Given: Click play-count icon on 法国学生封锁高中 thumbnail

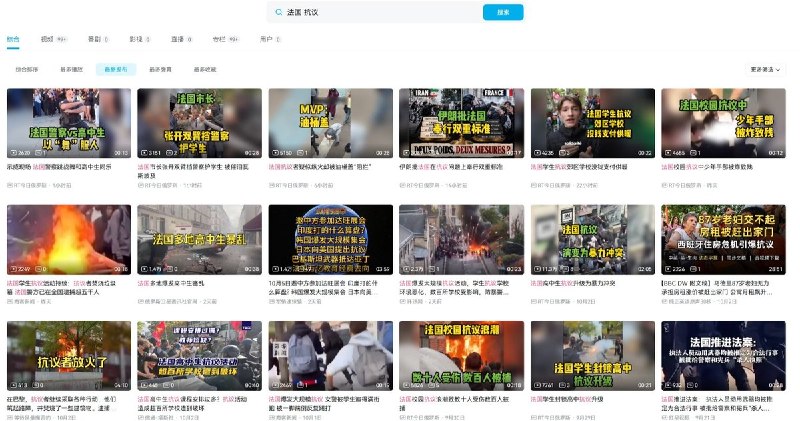Looking at the screenshot, I should point(539,385).
